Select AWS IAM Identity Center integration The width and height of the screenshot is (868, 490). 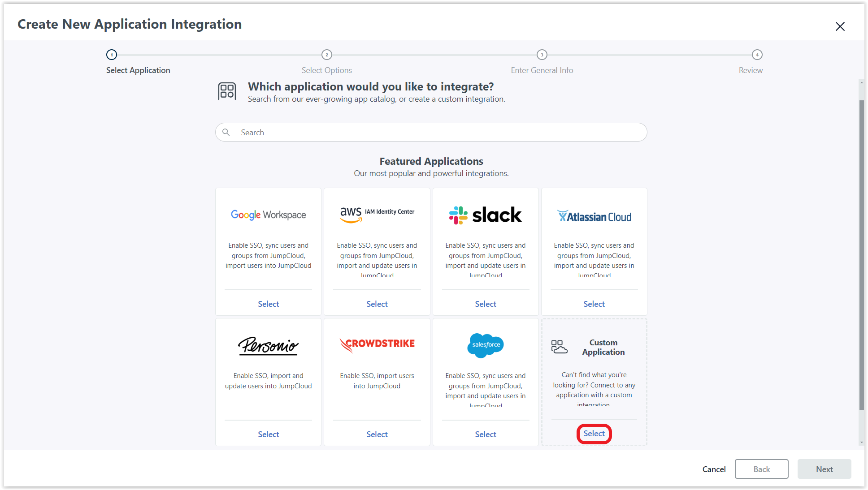pyautogui.click(x=377, y=304)
